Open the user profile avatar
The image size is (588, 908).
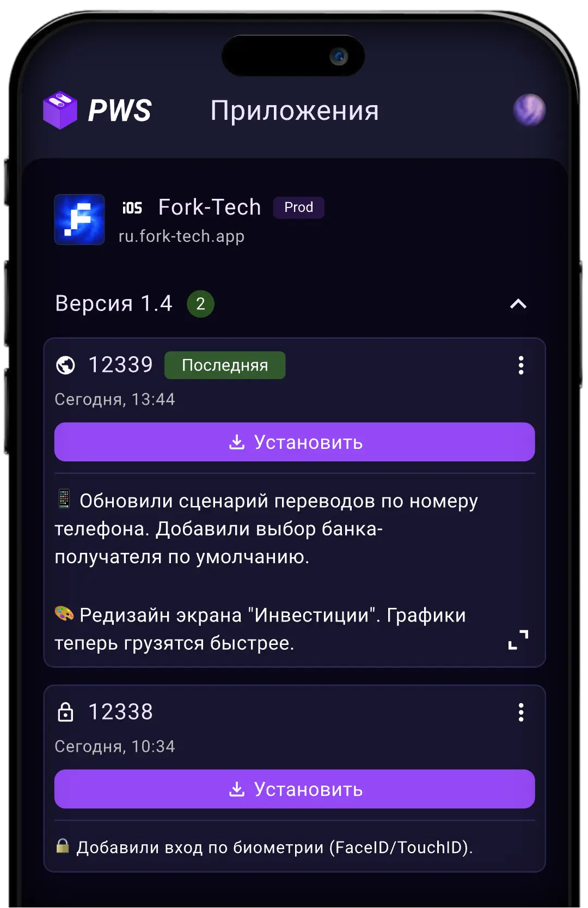pos(529,110)
